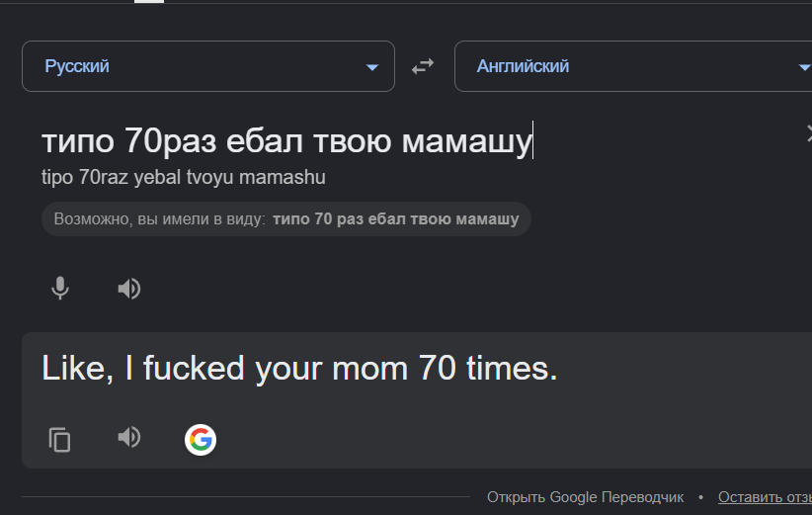Click the Latin transliteration line

point(184,177)
